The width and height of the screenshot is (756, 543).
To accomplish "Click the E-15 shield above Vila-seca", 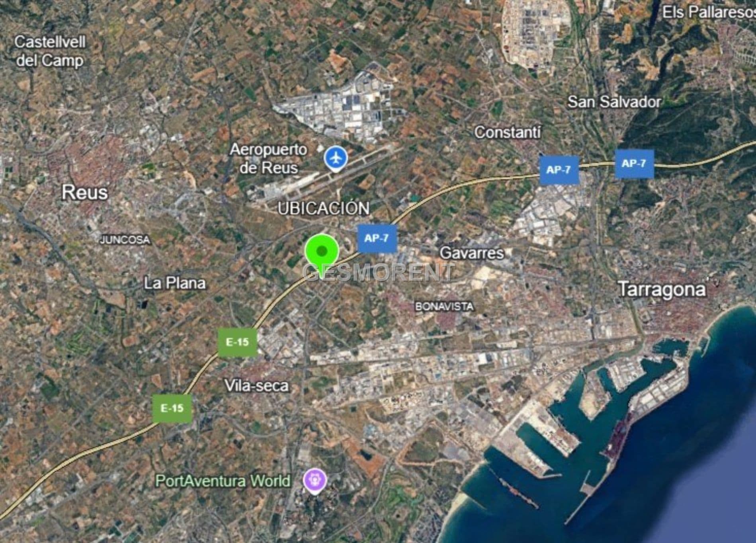I will tap(238, 342).
